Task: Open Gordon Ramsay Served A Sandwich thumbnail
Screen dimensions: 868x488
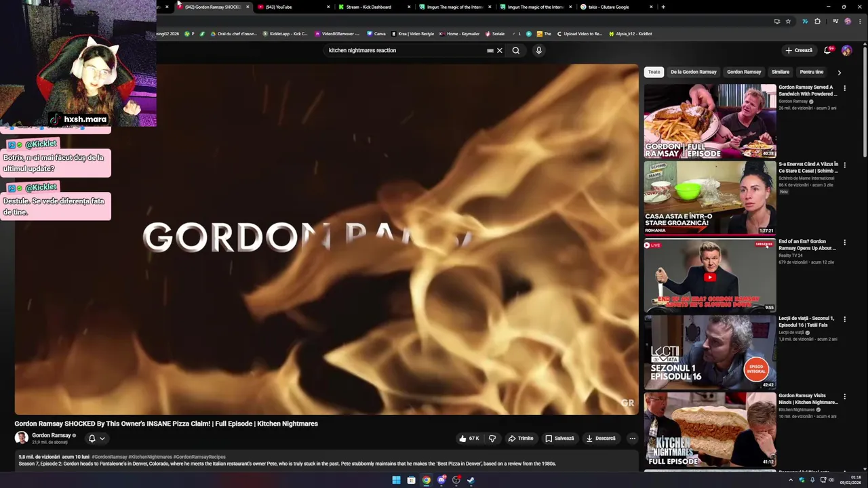Action: click(x=710, y=121)
